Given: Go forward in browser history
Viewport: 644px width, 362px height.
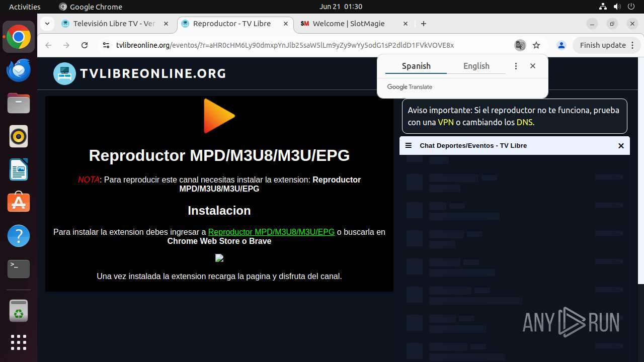Looking at the screenshot, I should [66, 45].
